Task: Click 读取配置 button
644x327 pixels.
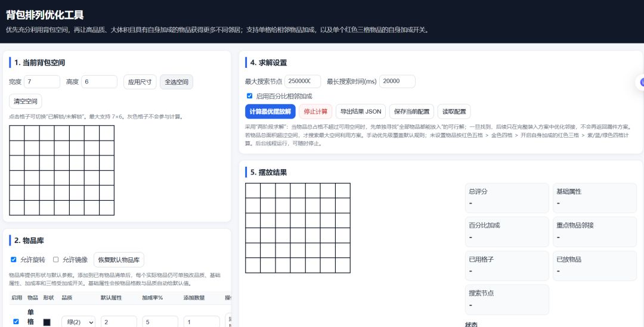Action: tap(454, 111)
